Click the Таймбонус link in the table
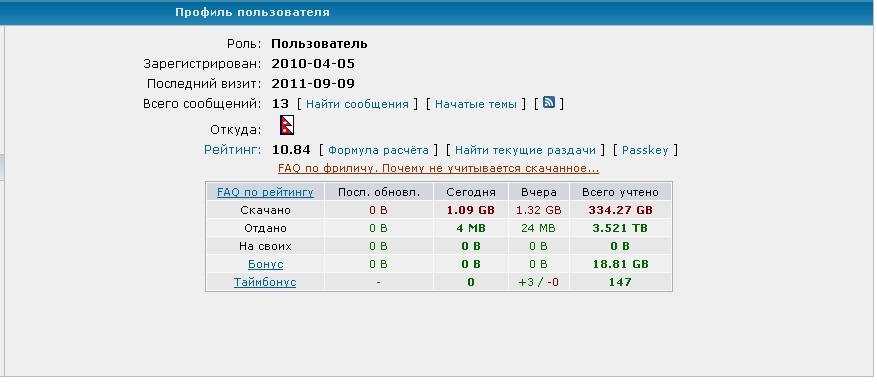The image size is (877, 384). click(265, 282)
